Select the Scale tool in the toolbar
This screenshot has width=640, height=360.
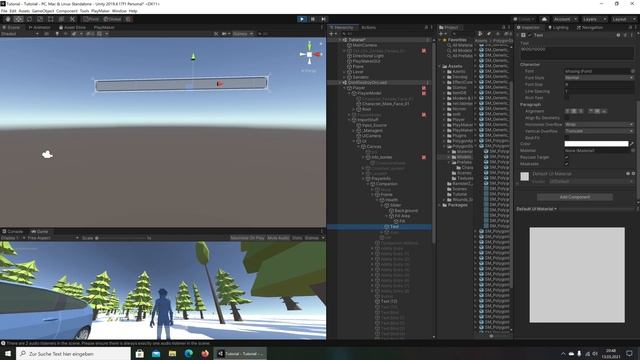click(x=40, y=19)
